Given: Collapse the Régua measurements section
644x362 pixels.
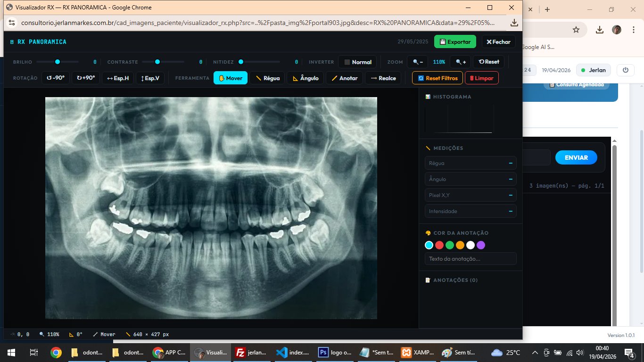Looking at the screenshot, I should [x=511, y=163].
